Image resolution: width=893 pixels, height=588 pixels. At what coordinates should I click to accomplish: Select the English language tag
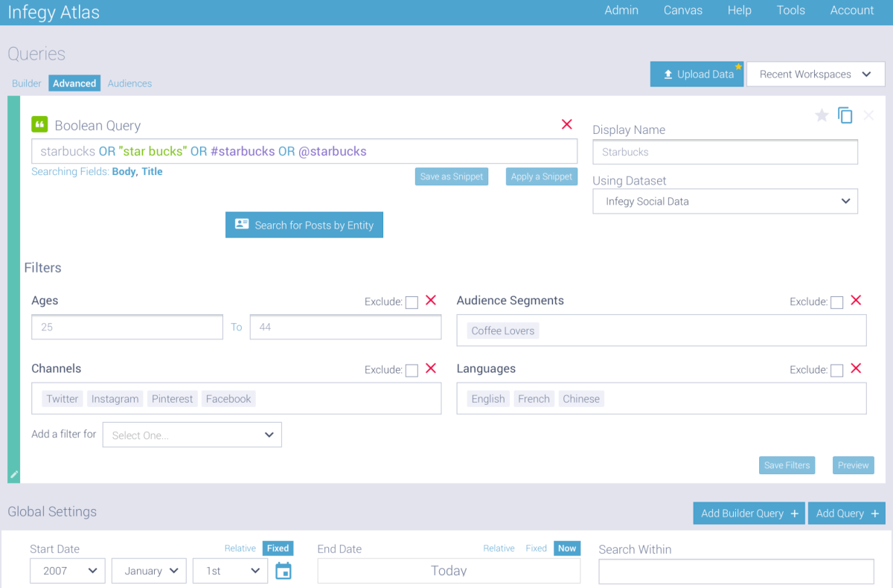pyautogui.click(x=488, y=399)
